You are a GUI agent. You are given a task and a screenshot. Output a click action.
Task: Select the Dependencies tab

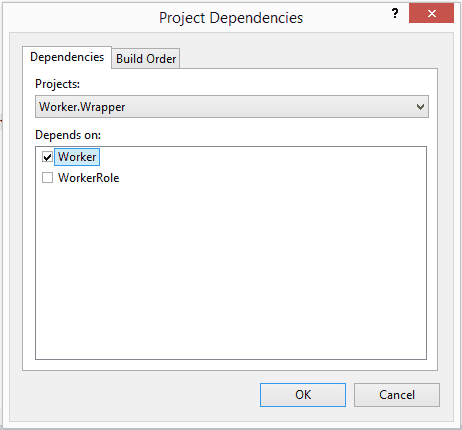(67, 57)
